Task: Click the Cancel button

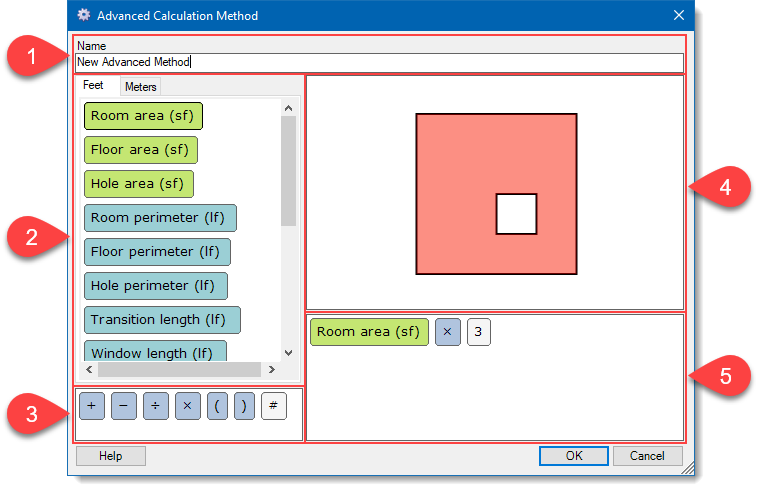Action: [x=648, y=456]
